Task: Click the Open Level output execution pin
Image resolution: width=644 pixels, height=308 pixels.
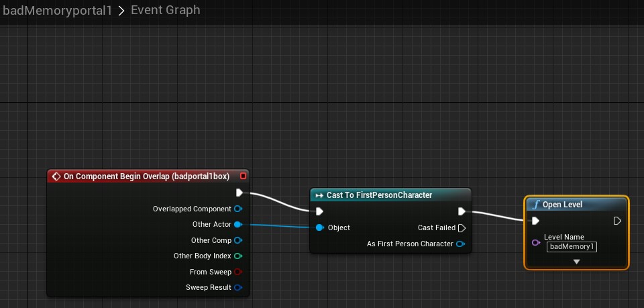Action: pyautogui.click(x=617, y=221)
